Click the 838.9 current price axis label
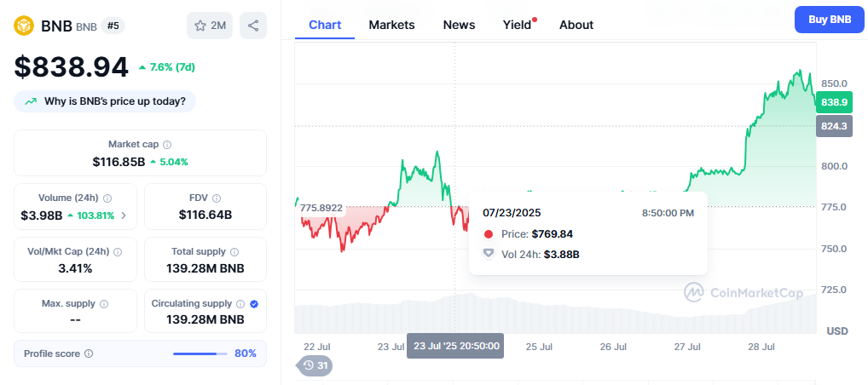This screenshot has width=868, height=385. 833,102
